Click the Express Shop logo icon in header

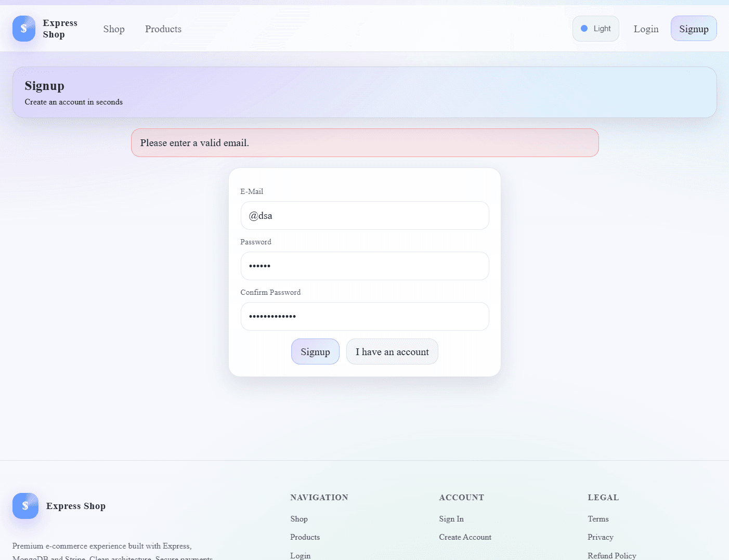(23, 29)
